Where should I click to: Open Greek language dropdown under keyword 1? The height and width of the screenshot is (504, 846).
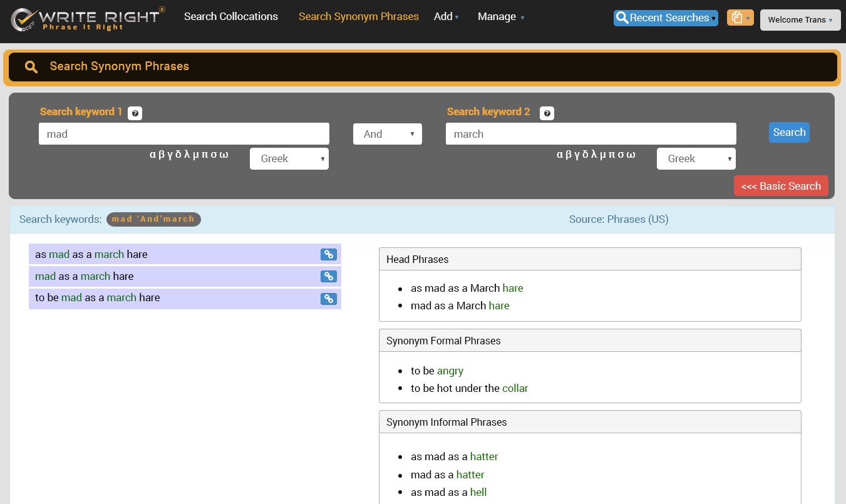pos(289,159)
